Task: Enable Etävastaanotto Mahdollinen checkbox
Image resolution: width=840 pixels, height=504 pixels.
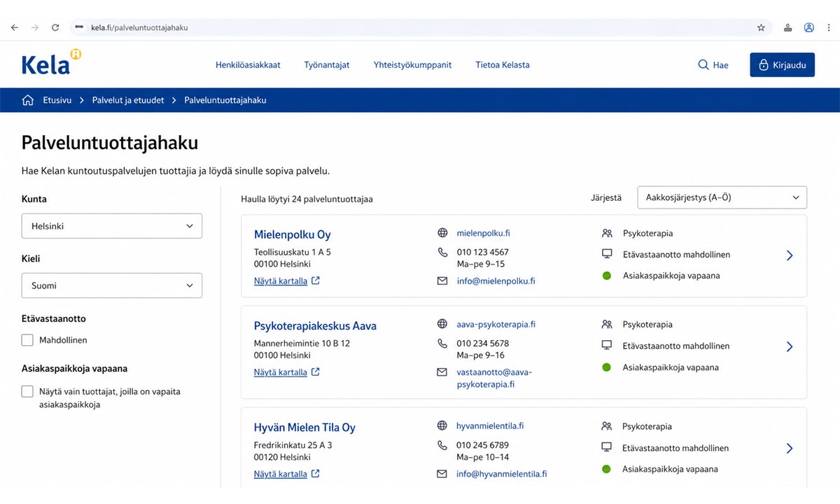Action: tap(27, 340)
